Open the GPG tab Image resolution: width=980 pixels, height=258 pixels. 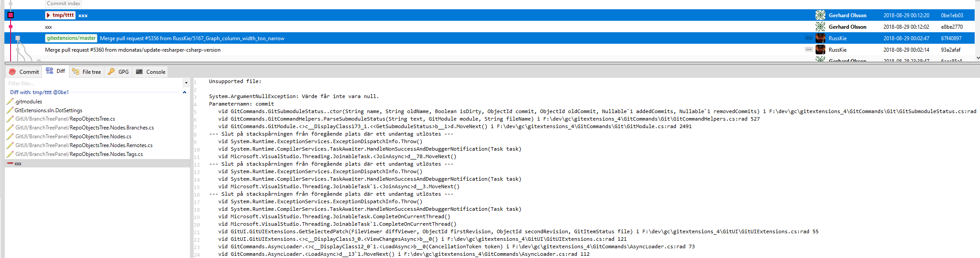[118, 72]
